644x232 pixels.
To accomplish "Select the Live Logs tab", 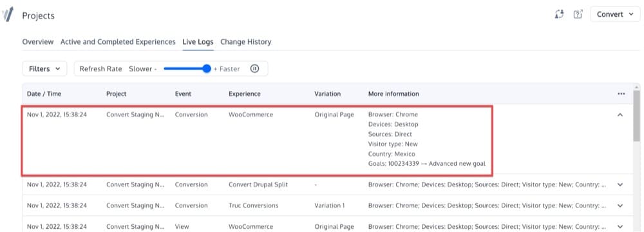I will point(198,42).
